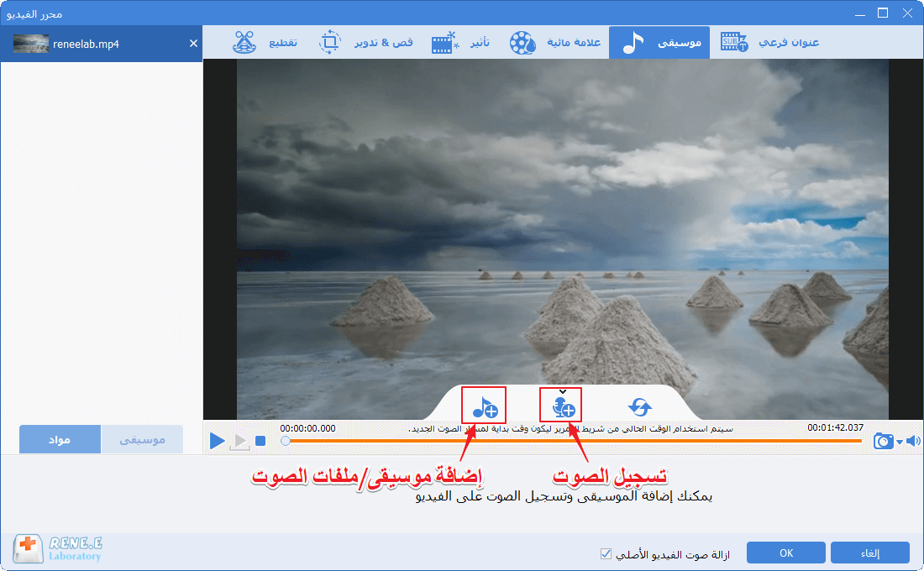Add a music or audio file
The width and height of the screenshot is (924, 571).
485,406
